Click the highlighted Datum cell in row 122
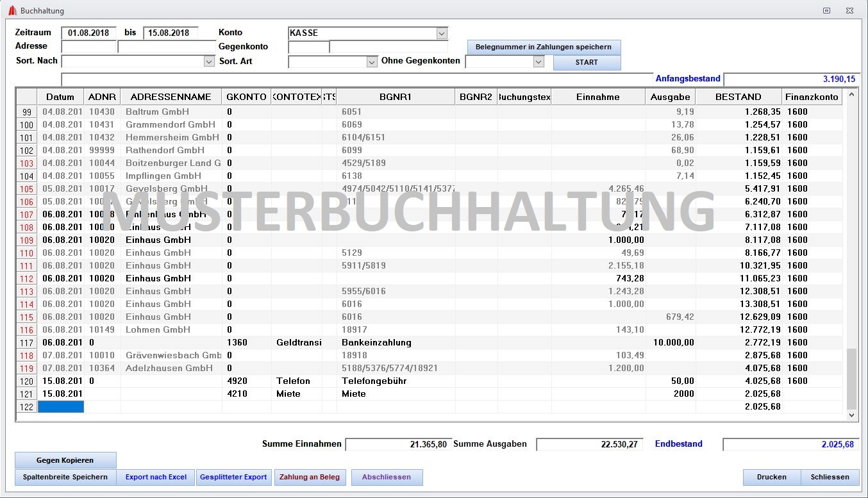Image resolution: width=868 pixels, height=498 pixels. pyautogui.click(x=61, y=406)
